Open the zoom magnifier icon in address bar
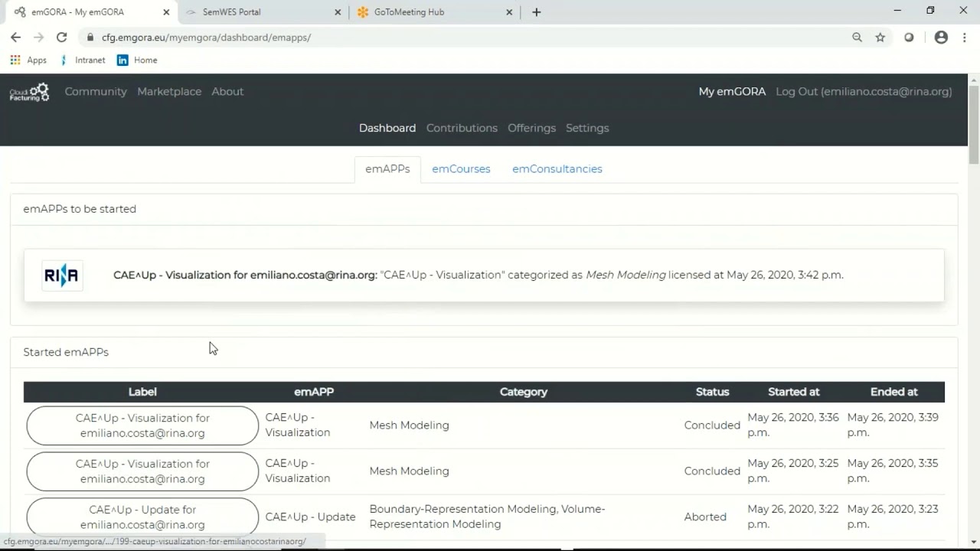980x551 pixels. coord(857,37)
